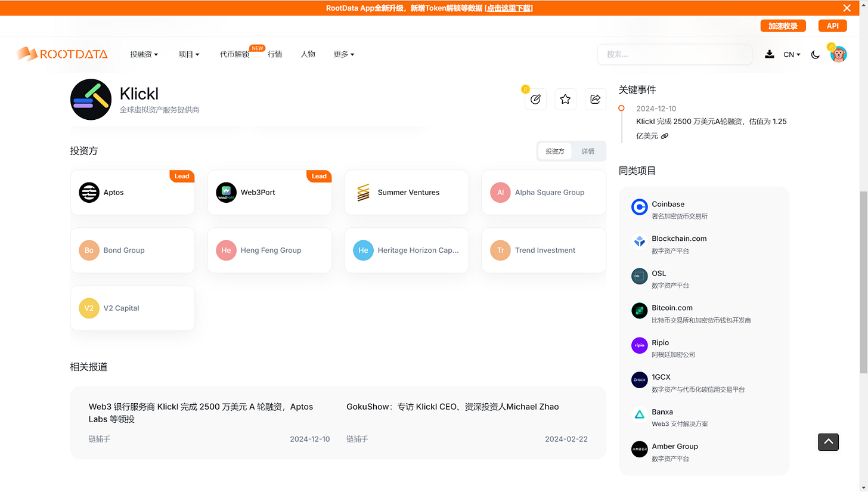Click the V2 Capital name
This screenshot has height=492, width=868.
pyautogui.click(x=121, y=308)
